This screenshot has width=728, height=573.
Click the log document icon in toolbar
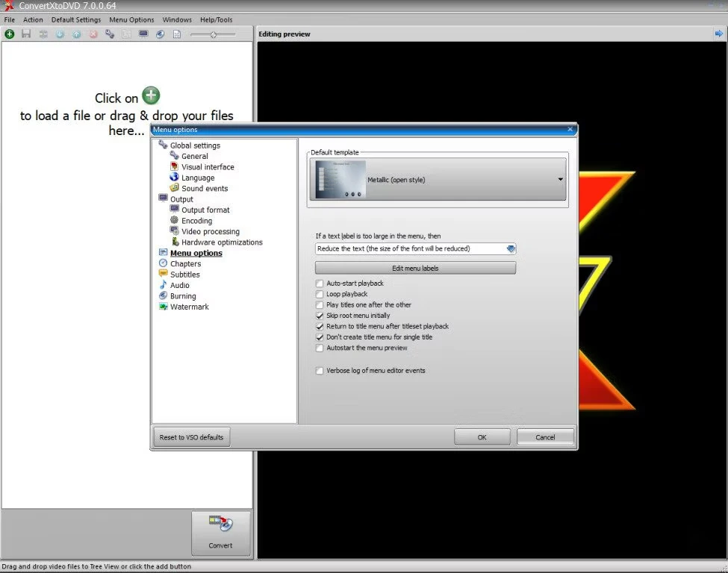click(x=177, y=34)
